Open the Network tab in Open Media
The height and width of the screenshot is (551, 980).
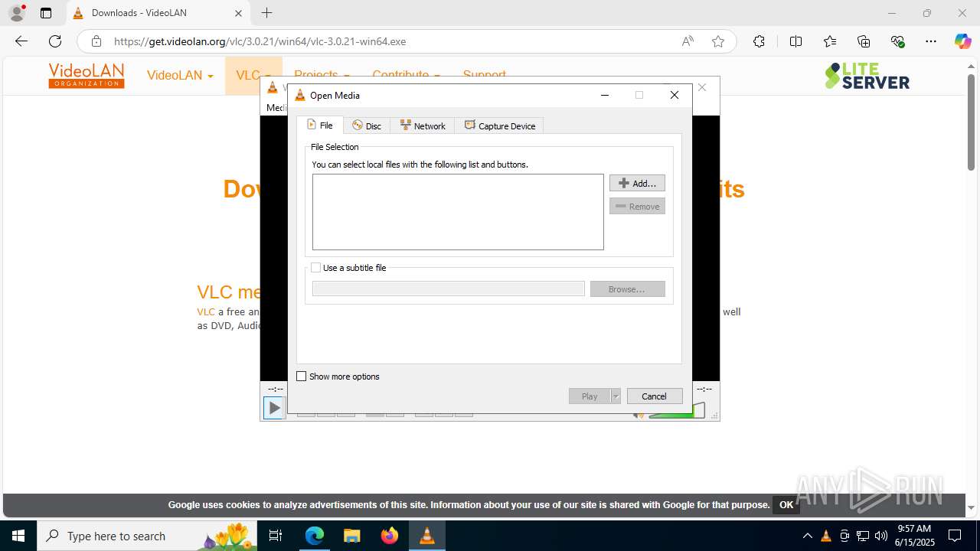click(x=423, y=126)
